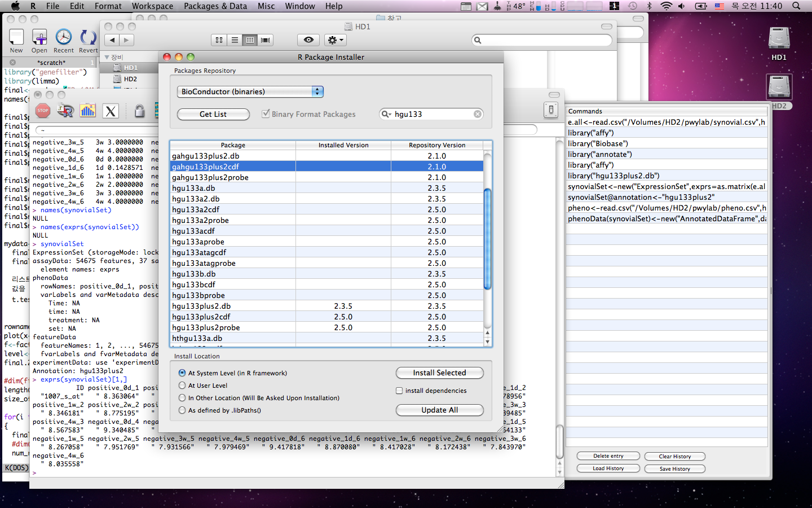Close the *scratch* document tab icon

coord(12,63)
